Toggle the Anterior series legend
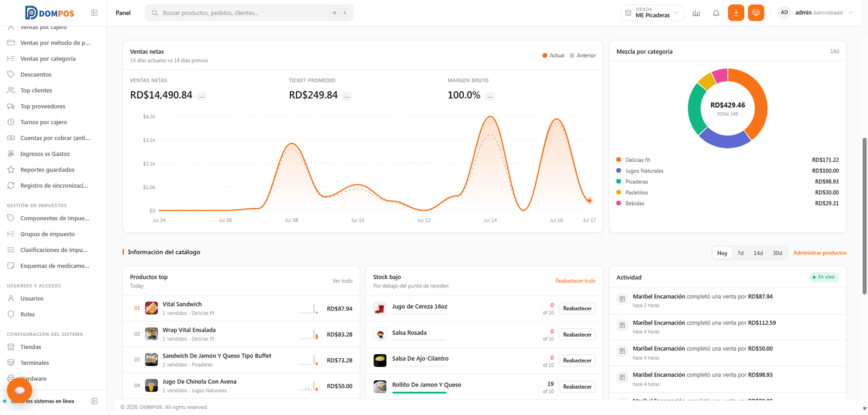 [583, 55]
